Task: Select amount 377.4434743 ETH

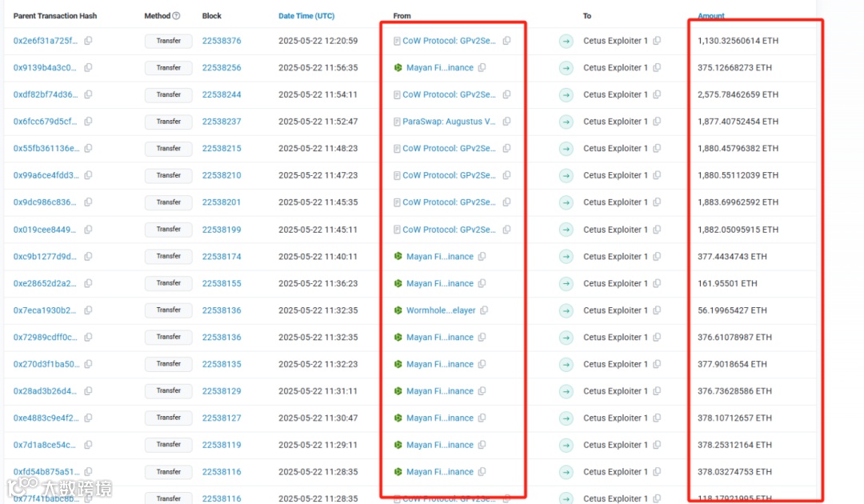Action: [732, 256]
